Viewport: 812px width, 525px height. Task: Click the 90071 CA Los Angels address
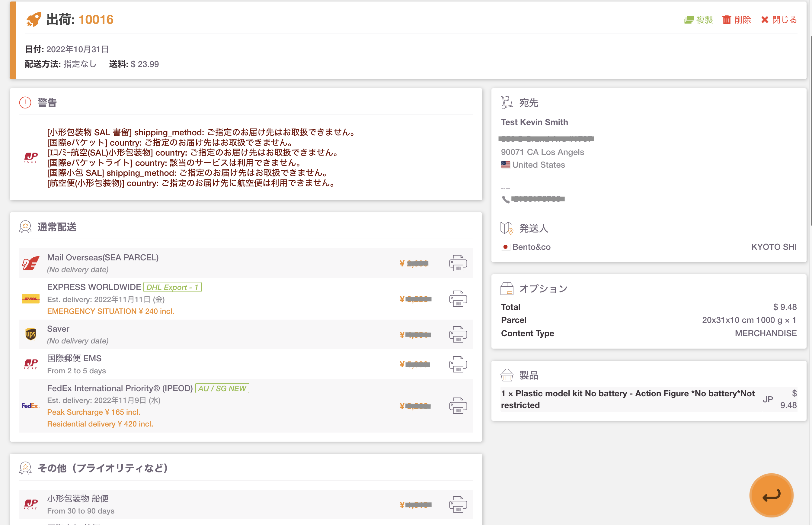[542, 152]
